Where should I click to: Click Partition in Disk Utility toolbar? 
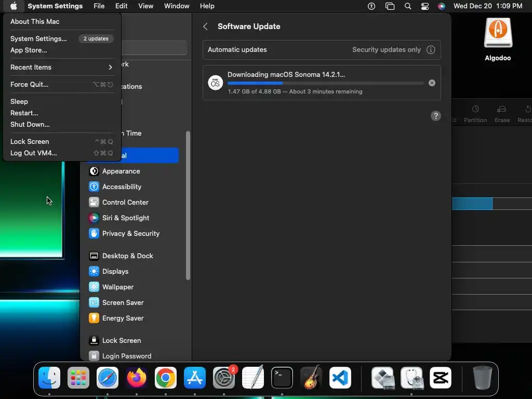coord(475,114)
